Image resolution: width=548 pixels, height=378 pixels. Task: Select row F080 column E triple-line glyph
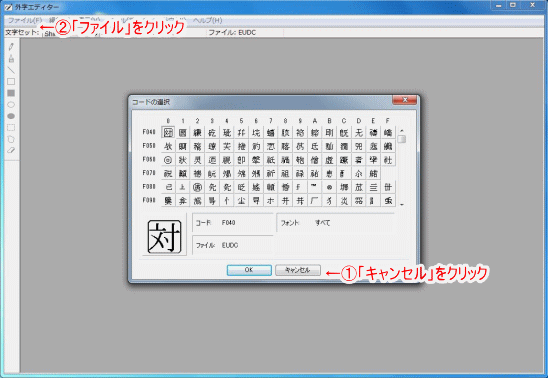373,187
